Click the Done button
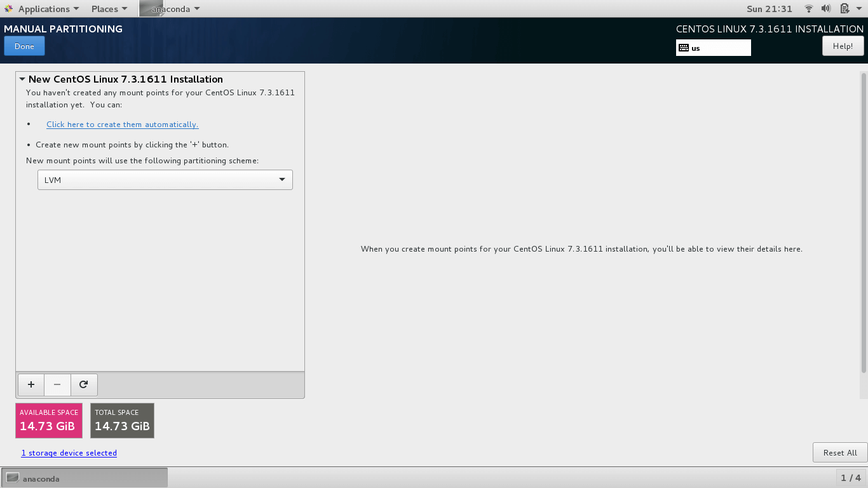 [24, 46]
